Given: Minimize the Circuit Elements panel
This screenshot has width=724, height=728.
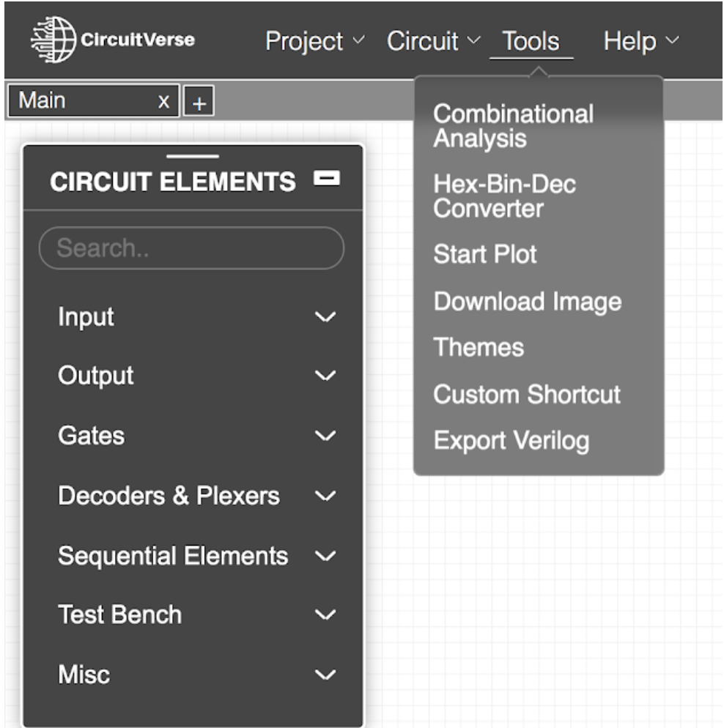Looking at the screenshot, I should 326,178.
